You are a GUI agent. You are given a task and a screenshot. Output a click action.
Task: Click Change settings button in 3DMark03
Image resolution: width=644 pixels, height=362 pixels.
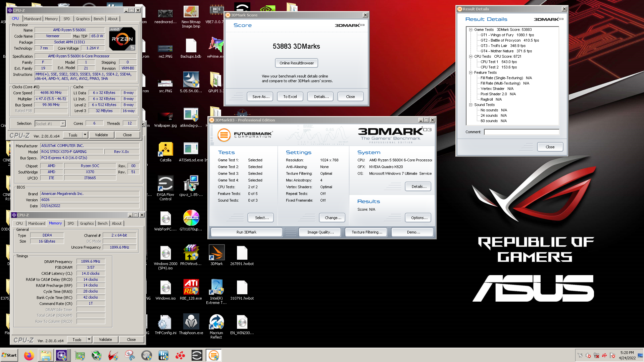pos(333,218)
